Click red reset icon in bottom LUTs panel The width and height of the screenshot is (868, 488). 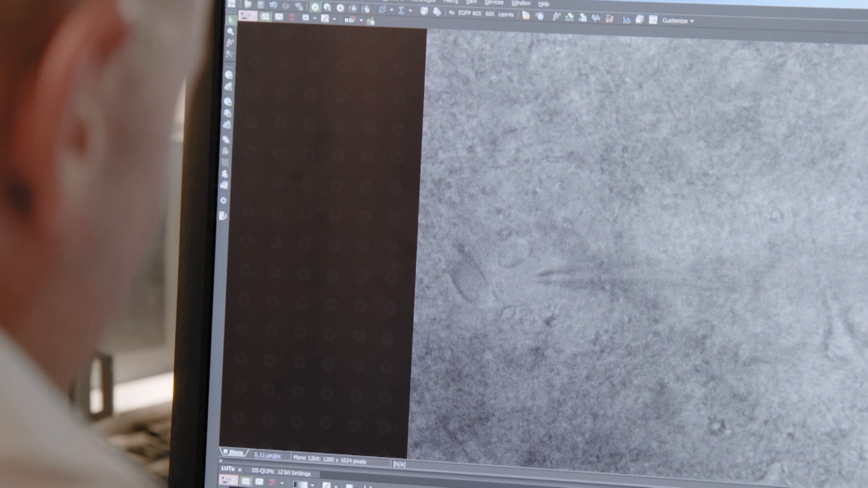tap(272, 483)
